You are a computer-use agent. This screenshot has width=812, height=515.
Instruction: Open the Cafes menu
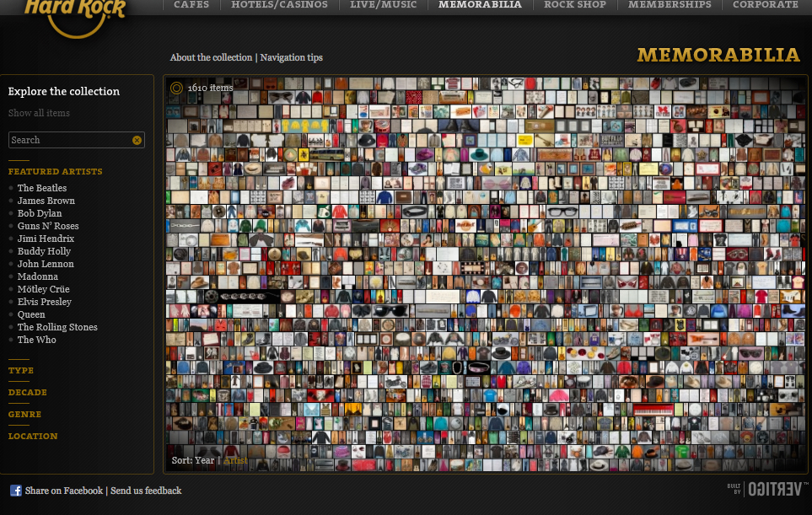pos(191,5)
